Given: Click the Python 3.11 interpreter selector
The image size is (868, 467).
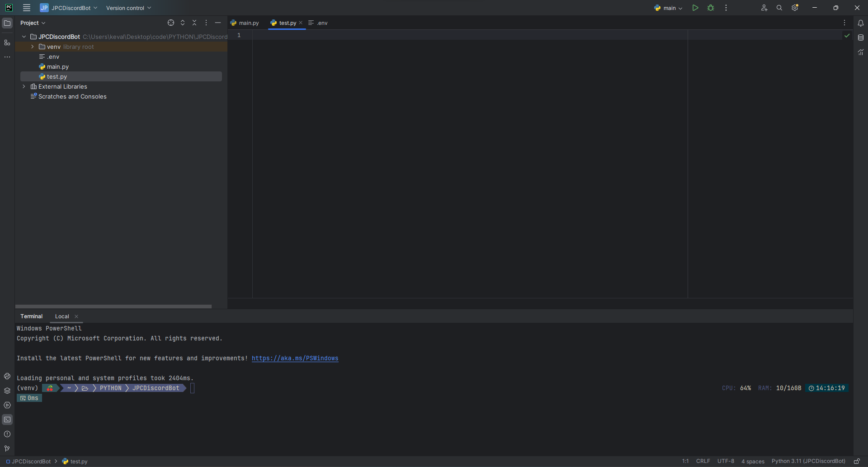Looking at the screenshot, I should coord(808,461).
